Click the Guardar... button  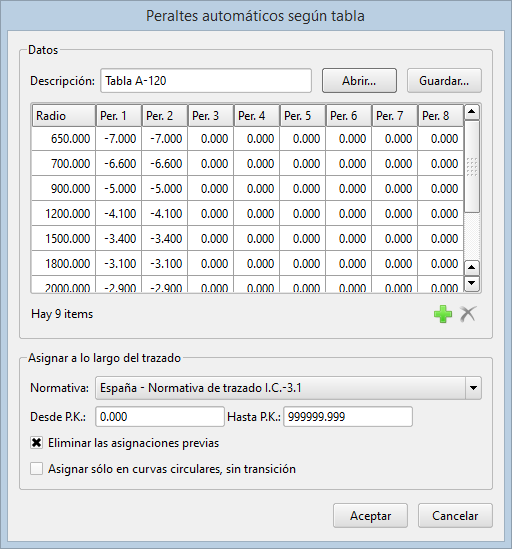[x=444, y=81]
